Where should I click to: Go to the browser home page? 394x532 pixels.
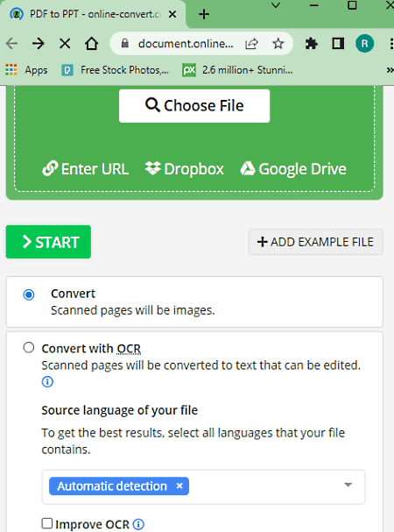(x=92, y=44)
